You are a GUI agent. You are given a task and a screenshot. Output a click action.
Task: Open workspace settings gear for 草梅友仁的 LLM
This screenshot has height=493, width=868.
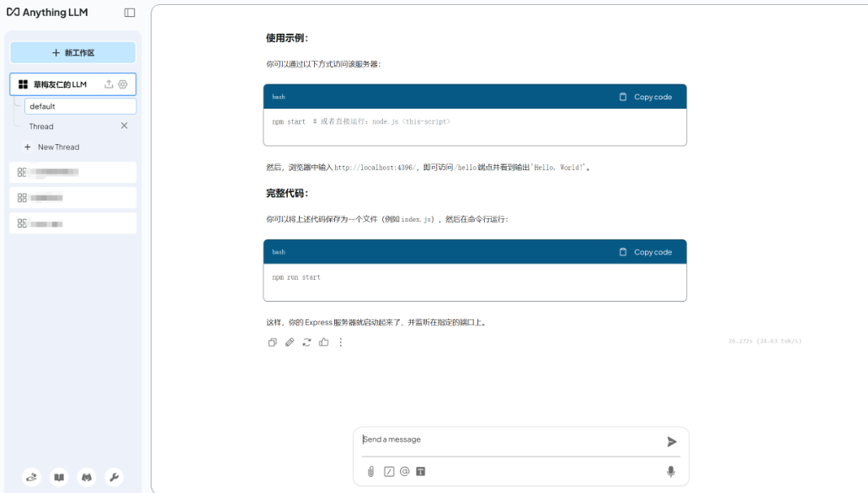point(122,84)
